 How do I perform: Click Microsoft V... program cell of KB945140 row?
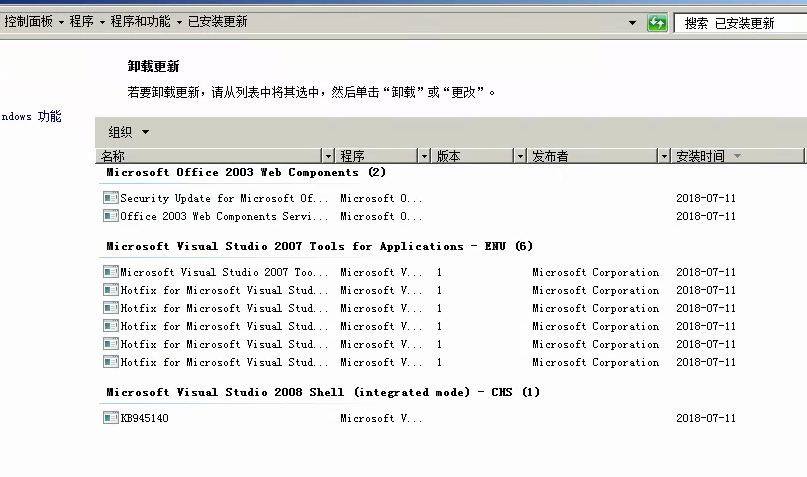tap(381, 418)
